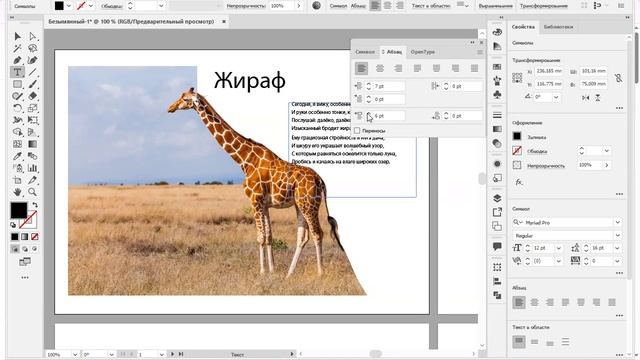Select None fill mode below color swatches

click(35, 237)
